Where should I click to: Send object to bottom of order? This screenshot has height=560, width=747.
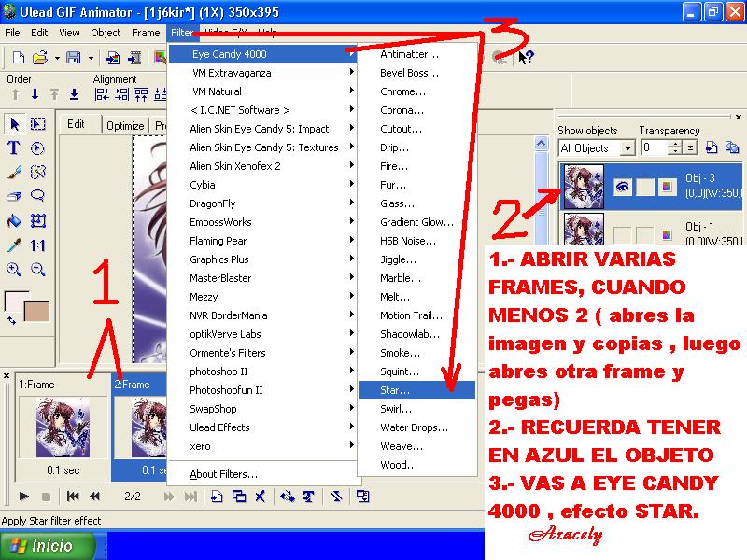tap(75, 94)
